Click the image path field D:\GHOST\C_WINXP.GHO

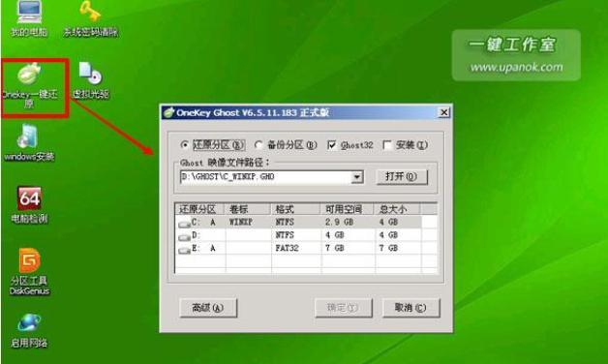[x=266, y=177]
